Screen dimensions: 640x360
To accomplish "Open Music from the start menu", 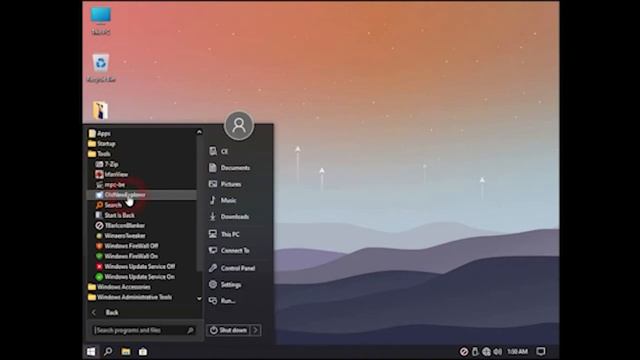I will pos(222,200).
